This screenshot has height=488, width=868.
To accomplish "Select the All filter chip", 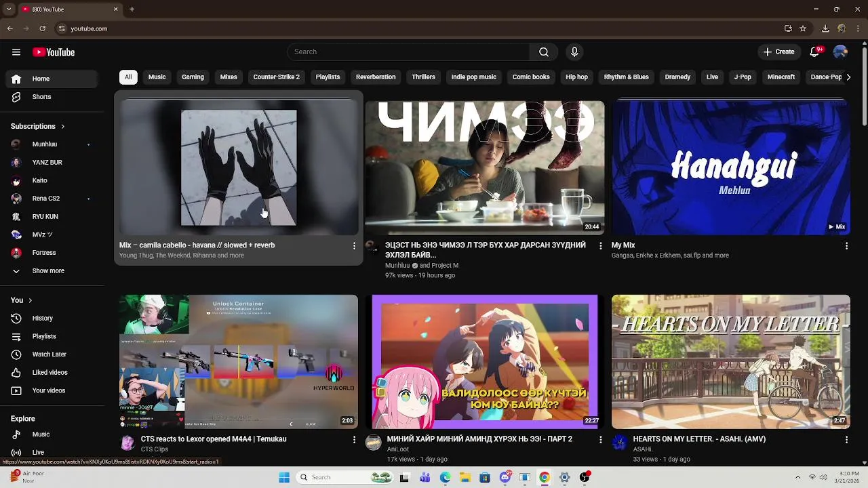I will click(x=128, y=77).
